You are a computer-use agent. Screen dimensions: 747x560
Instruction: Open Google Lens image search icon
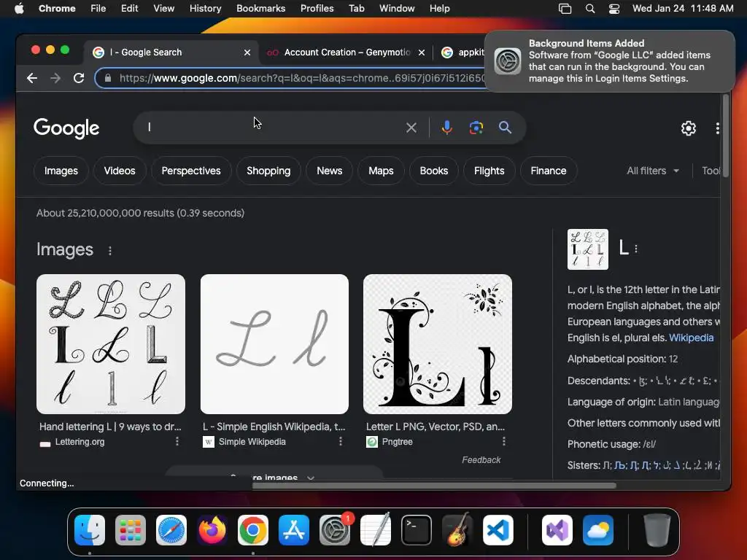pyautogui.click(x=476, y=128)
